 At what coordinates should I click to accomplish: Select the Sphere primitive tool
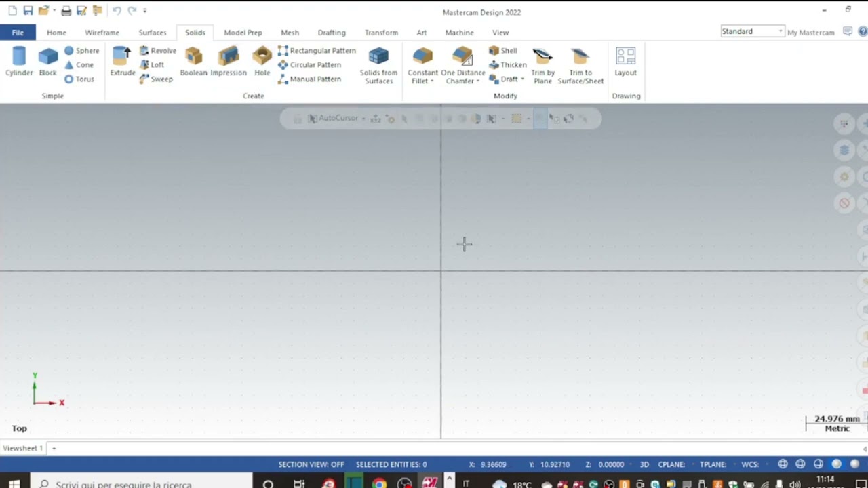coord(81,51)
